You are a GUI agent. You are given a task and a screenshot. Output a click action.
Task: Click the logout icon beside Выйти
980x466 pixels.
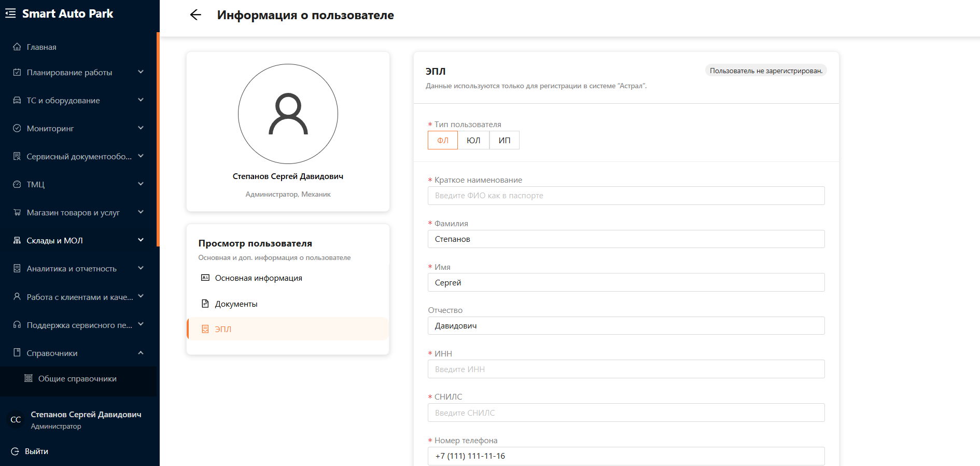coord(15,451)
